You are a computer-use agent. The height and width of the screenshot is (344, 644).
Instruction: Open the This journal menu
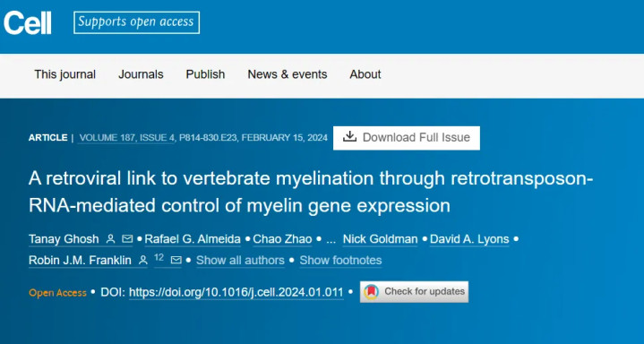pyautogui.click(x=64, y=74)
